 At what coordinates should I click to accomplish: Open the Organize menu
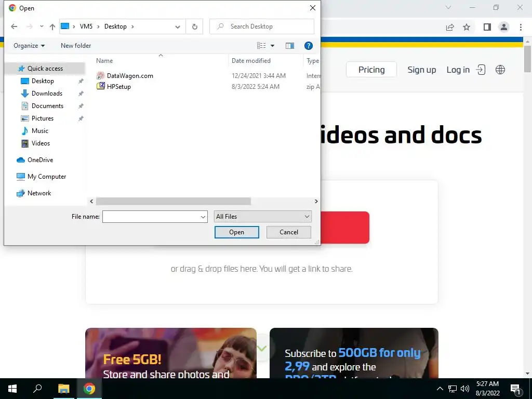point(29,46)
